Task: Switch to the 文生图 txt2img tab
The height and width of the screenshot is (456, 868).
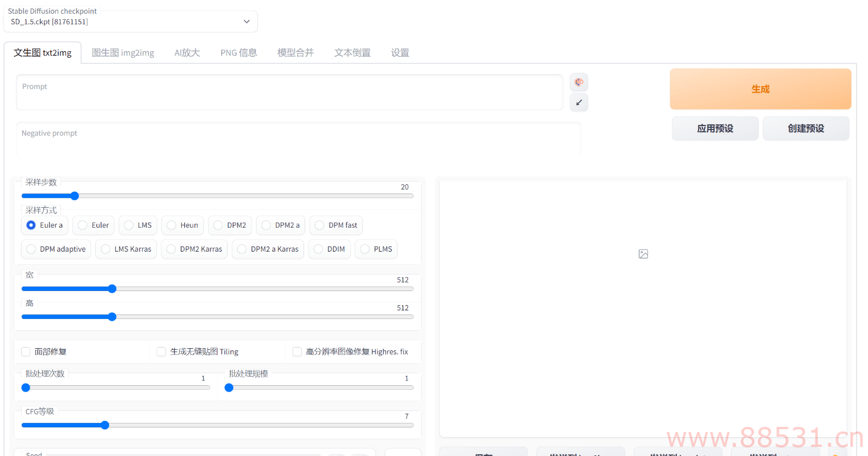Action: 43,53
